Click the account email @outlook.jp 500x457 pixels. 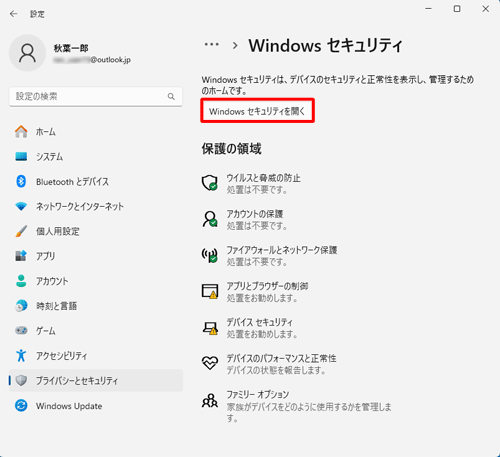pos(92,60)
